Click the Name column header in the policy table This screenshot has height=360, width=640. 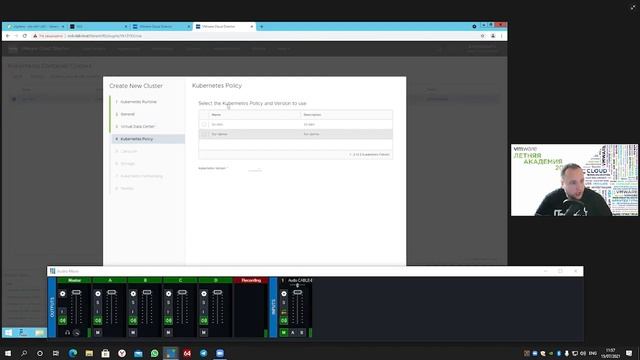pos(216,115)
